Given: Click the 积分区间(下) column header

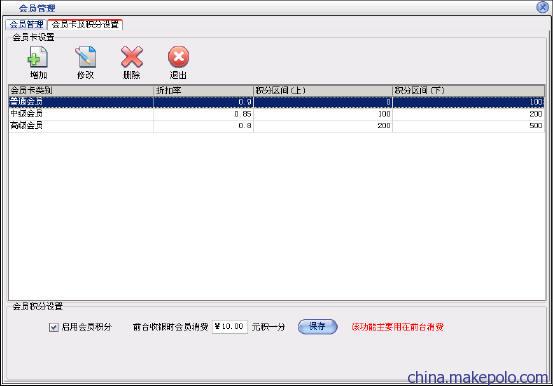Looking at the screenshot, I should 468,91.
